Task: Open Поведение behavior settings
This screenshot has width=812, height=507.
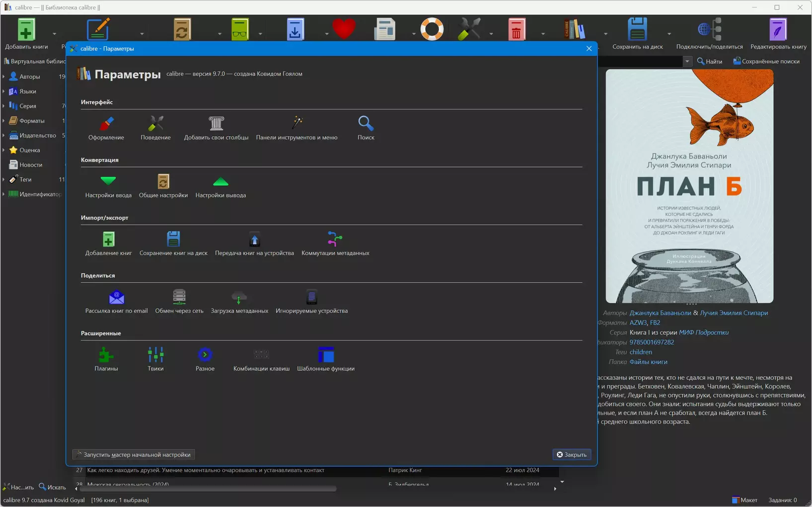Action: click(155, 128)
